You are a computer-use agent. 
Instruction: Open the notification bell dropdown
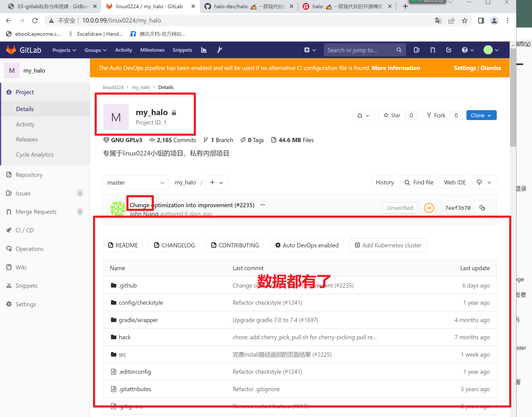coord(363,115)
